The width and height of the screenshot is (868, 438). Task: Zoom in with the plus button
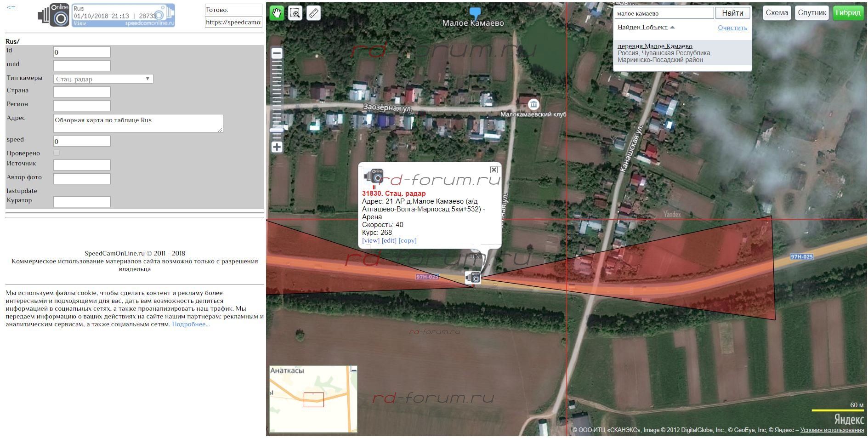(x=277, y=147)
